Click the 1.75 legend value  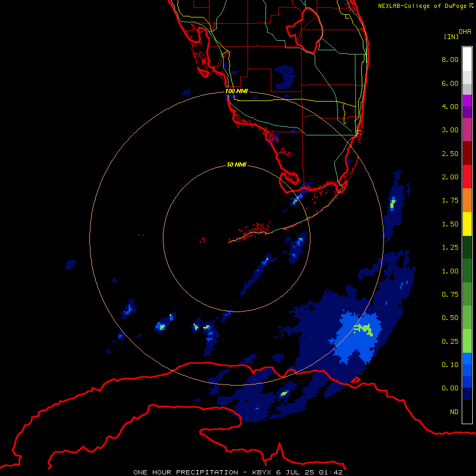click(450, 200)
